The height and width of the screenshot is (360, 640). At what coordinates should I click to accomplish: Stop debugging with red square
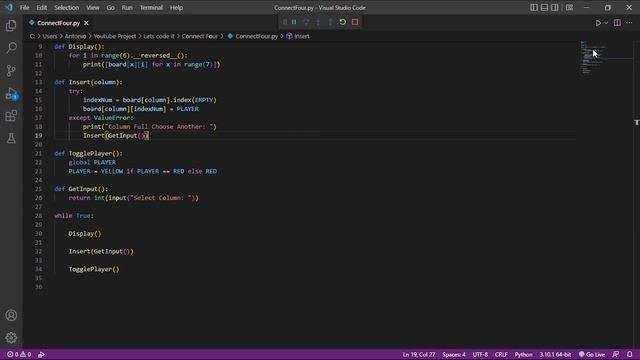pyautogui.click(x=355, y=22)
